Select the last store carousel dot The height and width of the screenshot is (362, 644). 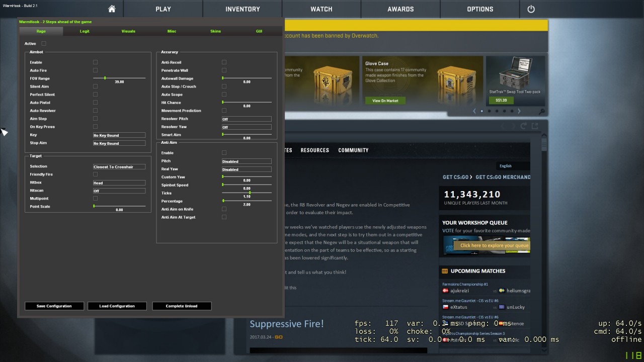pos(512,111)
